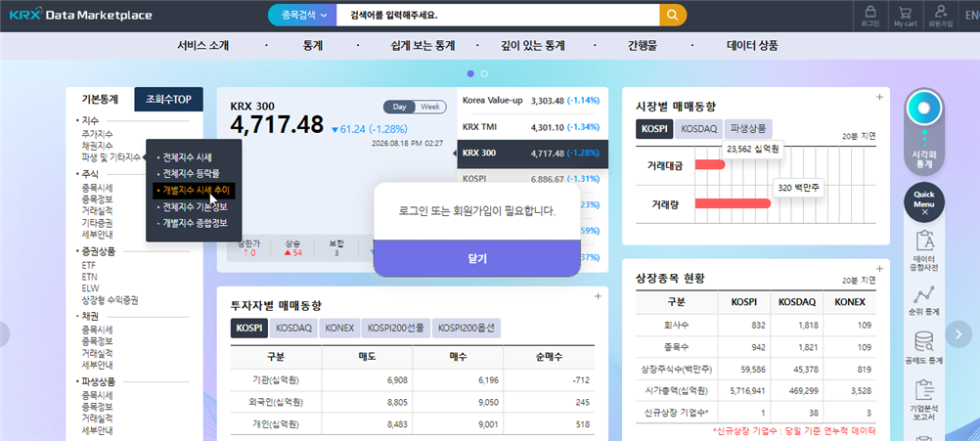Open 깊이 있는 통계 menu

533,46
